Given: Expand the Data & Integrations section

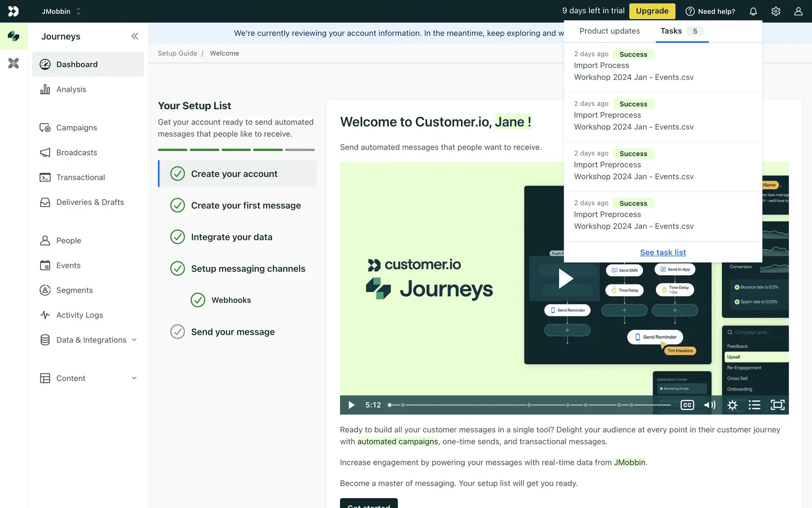Looking at the screenshot, I should click(134, 340).
